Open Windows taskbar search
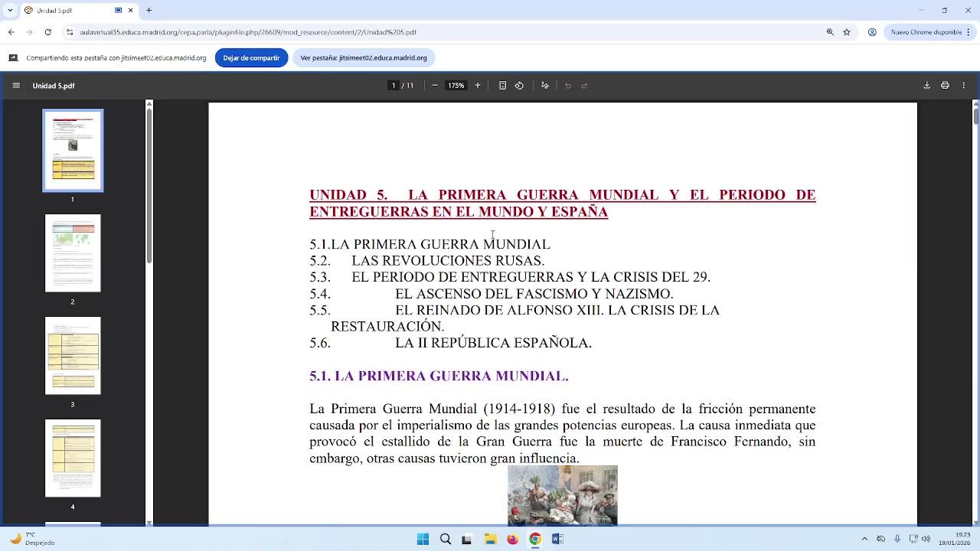Screen dimensions: 980x551 446,540
